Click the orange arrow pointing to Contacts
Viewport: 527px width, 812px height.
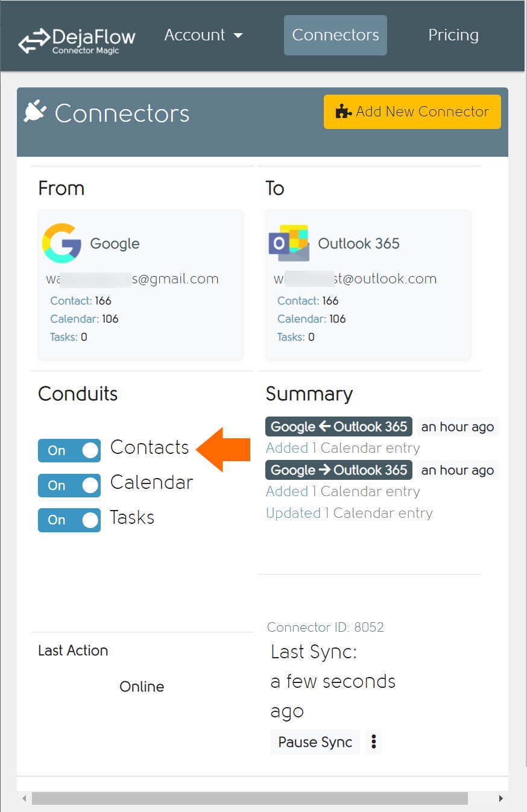click(224, 449)
